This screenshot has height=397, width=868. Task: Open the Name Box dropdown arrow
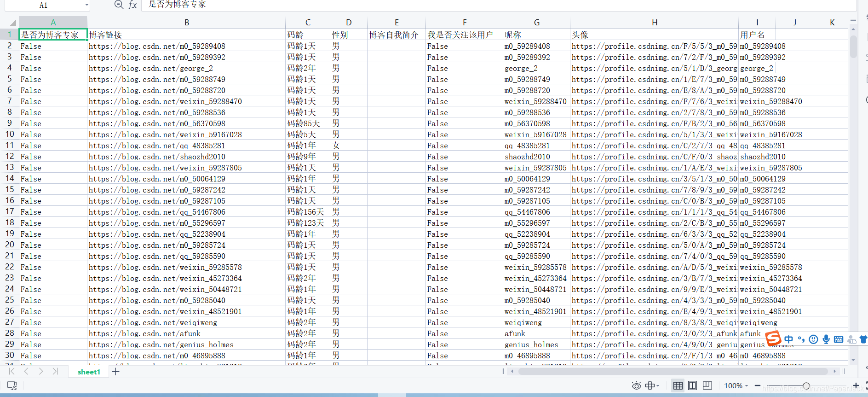86,5
